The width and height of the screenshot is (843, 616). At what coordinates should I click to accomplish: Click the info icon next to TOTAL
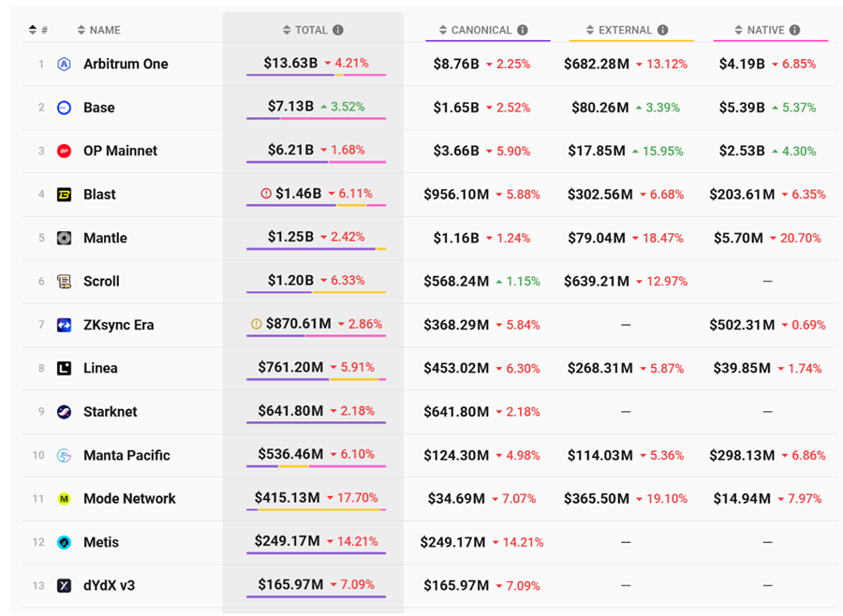click(x=338, y=30)
